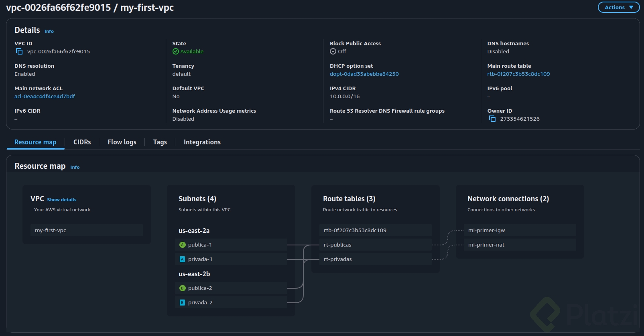The width and height of the screenshot is (644, 336).
Task: Switch to the CIDRs tab
Action: pos(82,142)
